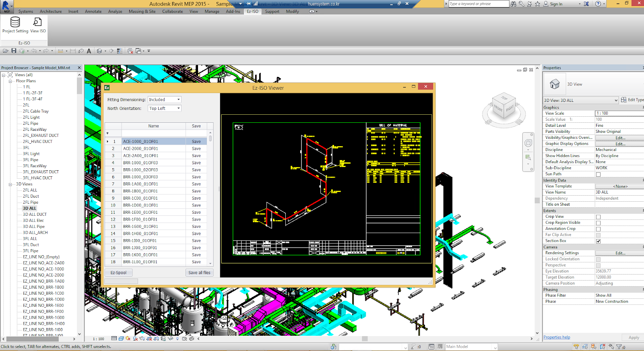Click the Worksets icon in status bar
The height and width of the screenshot is (351, 644).
[334, 347]
